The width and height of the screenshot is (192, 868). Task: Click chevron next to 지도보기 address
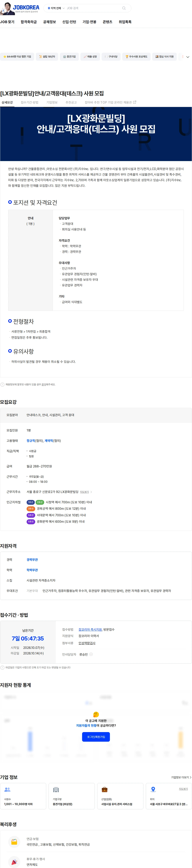pyautogui.click(x=91, y=492)
